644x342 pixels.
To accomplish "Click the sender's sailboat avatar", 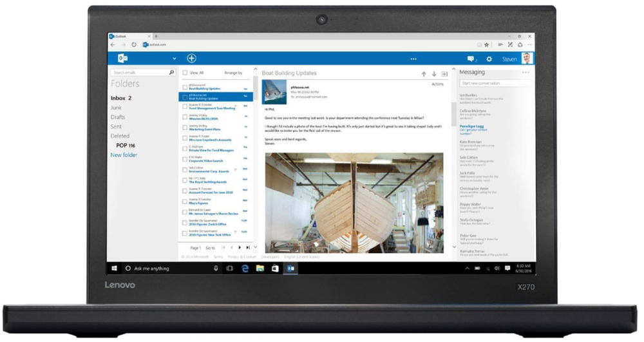I will coord(274,91).
